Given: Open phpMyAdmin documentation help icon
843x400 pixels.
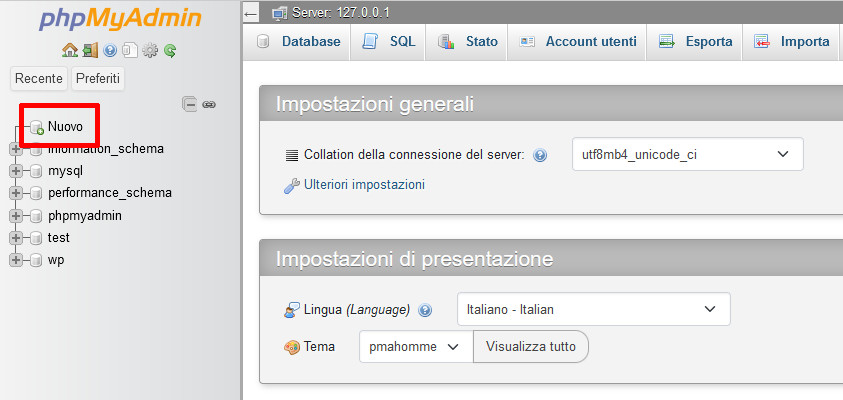Looking at the screenshot, I should [x=110, y=51].
